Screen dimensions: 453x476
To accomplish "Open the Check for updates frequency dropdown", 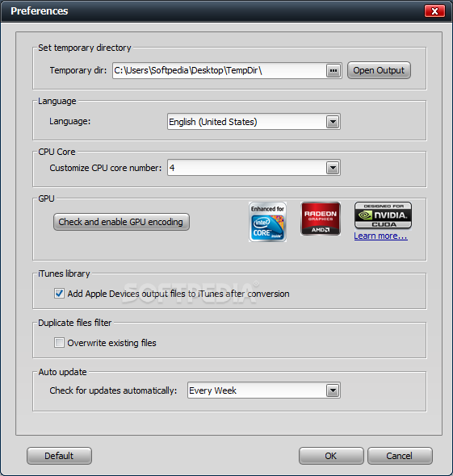I will (333, 390).
